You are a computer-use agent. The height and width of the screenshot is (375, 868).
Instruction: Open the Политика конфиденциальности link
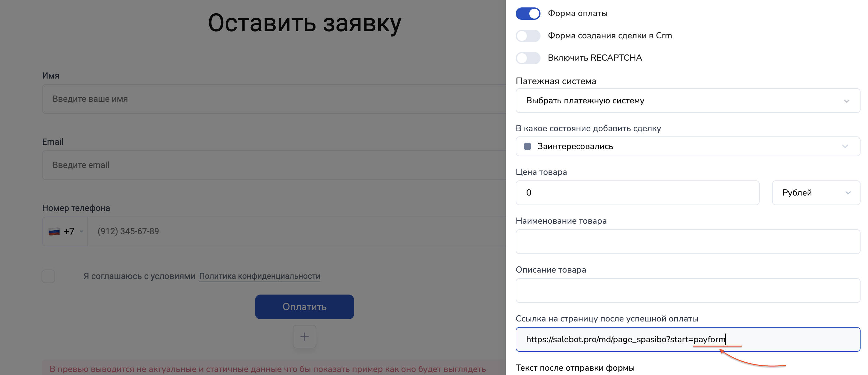(259, 276)
